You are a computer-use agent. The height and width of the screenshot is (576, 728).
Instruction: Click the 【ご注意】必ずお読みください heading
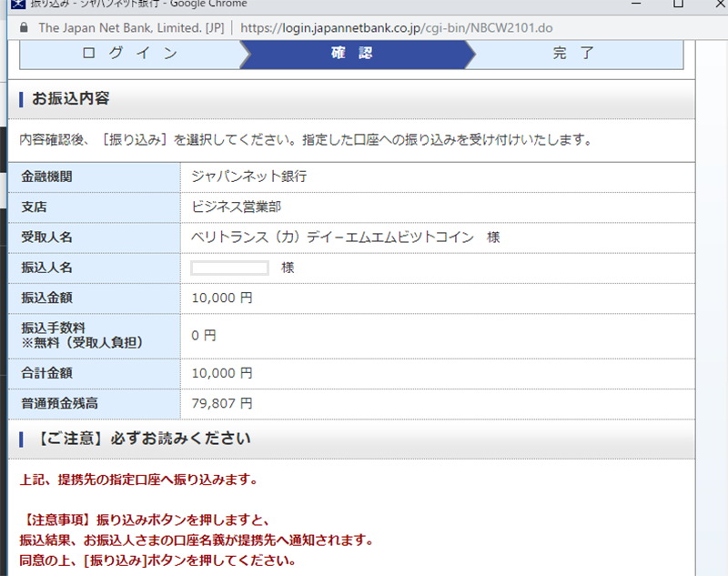click(143, 439)
